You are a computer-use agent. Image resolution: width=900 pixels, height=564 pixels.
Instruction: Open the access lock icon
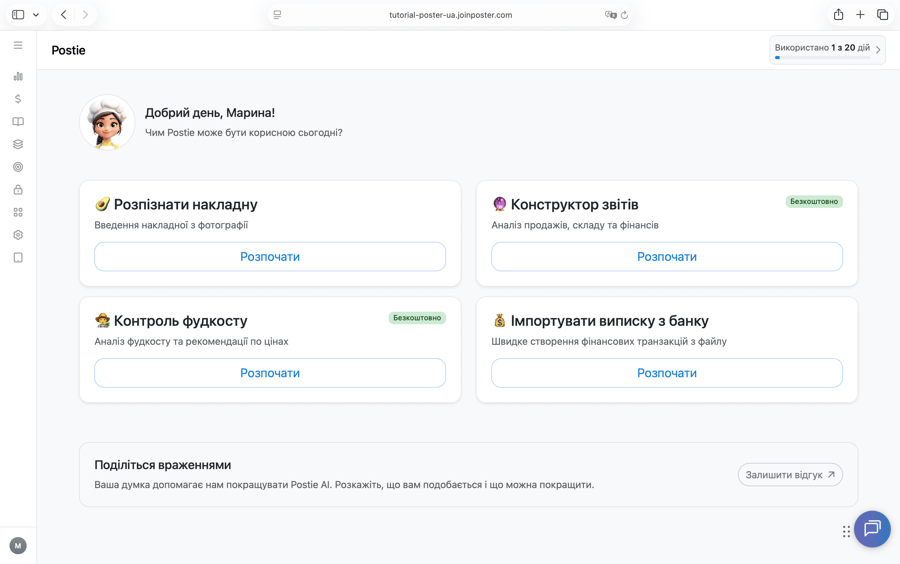coord(18,189)
